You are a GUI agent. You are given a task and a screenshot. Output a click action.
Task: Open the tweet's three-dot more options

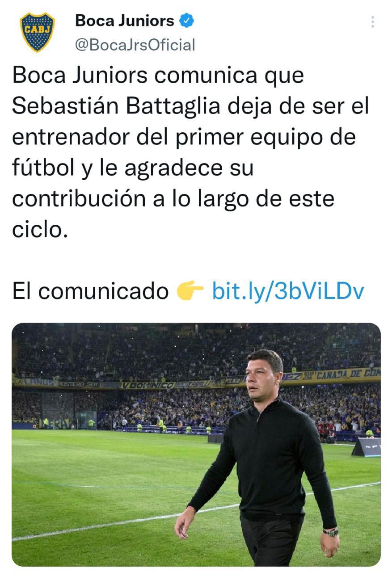[x=372, y=22]
